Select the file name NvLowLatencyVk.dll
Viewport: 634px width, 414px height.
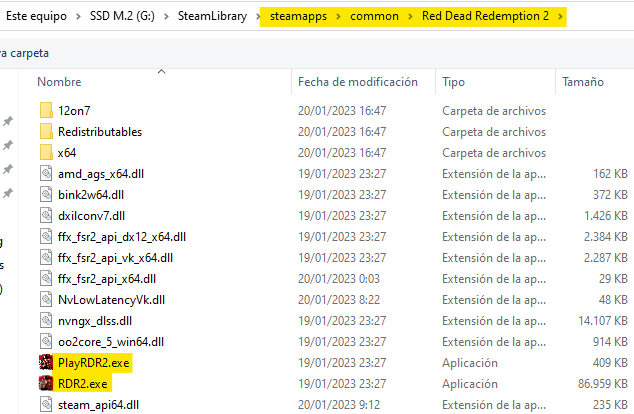tap(111, 300)
